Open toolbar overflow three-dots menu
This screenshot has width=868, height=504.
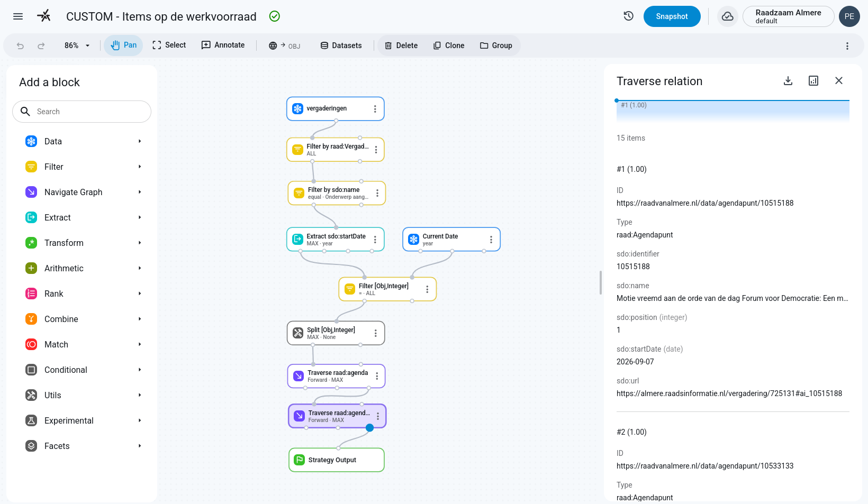pos(847,46)
